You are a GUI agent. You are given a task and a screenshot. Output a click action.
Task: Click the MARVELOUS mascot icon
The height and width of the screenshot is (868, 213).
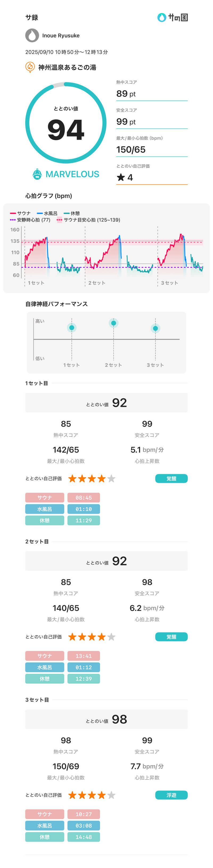(x=37, y=174)
